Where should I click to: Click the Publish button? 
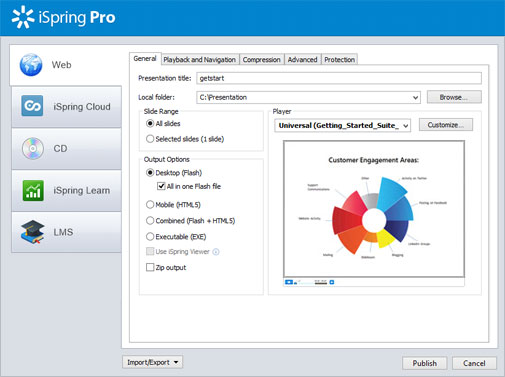[x=424, y=363]
